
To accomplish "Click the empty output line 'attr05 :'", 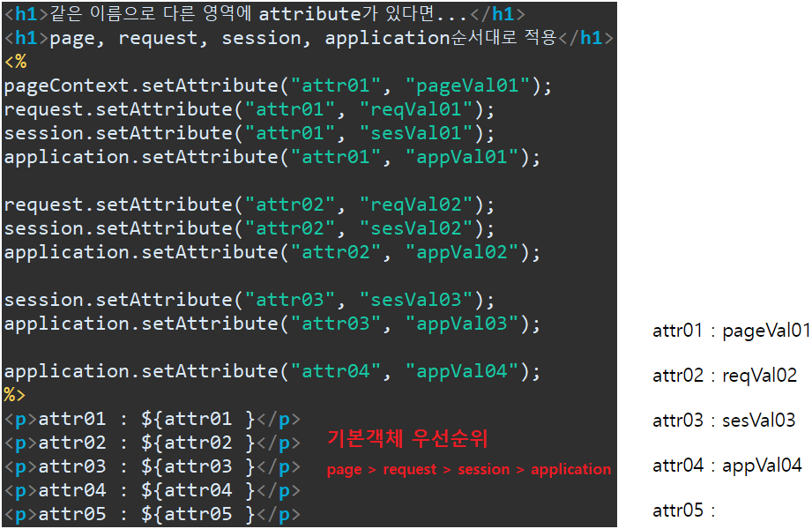I will (x=684, y=510).
